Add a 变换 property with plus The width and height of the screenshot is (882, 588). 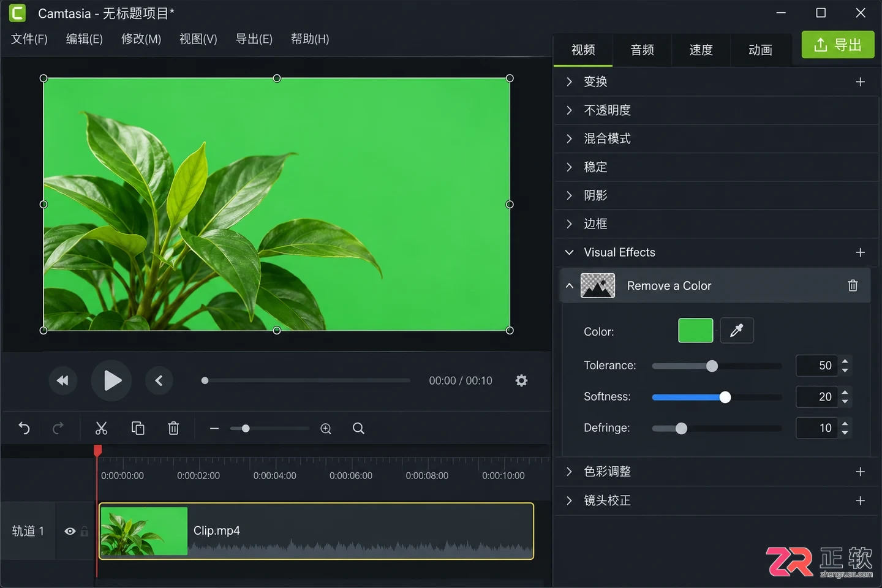pos(860,81)
